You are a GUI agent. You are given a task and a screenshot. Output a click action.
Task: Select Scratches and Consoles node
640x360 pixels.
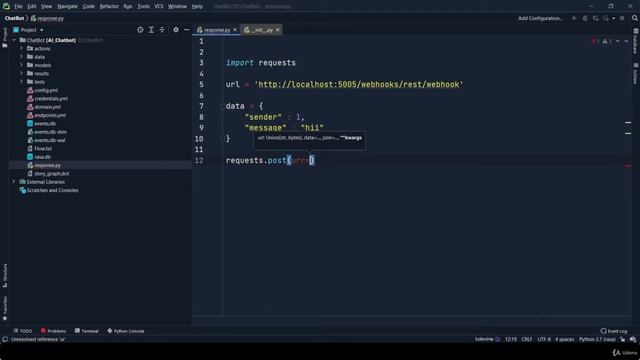49,190
